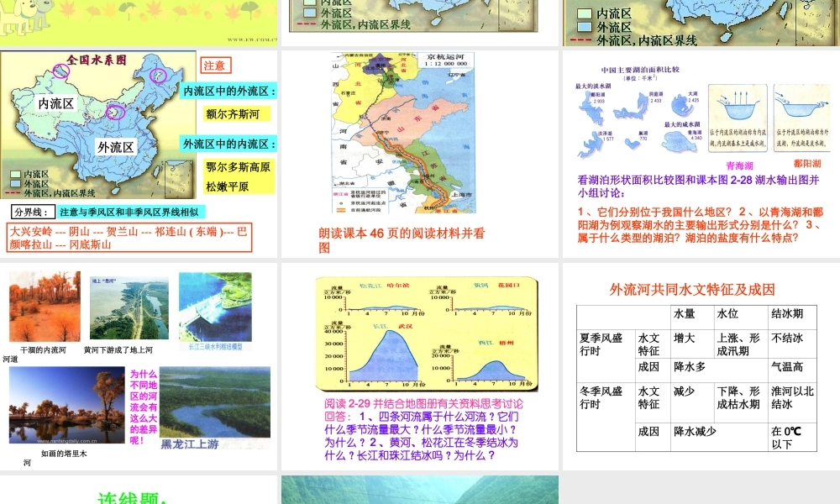Click 水文特征 cell in the 夏季风盛行时 row
The height and width of the screenshot is (504, 840).
click(653, 344)
